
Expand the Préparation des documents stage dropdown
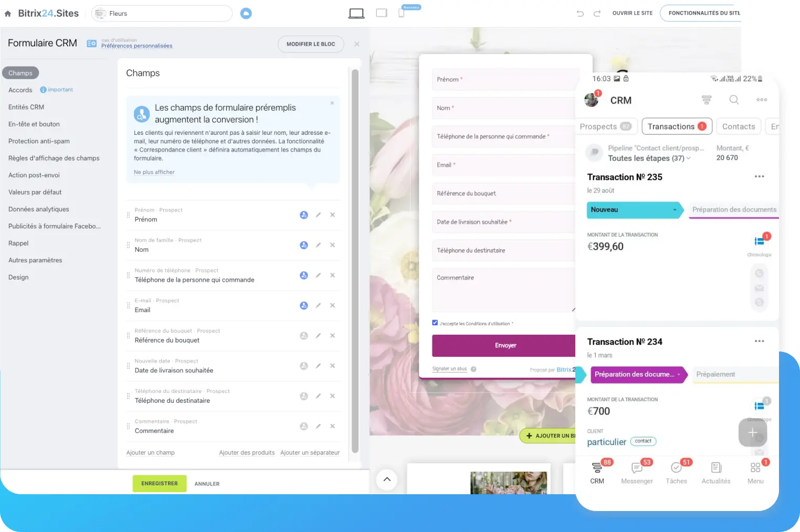click(679, 375)
